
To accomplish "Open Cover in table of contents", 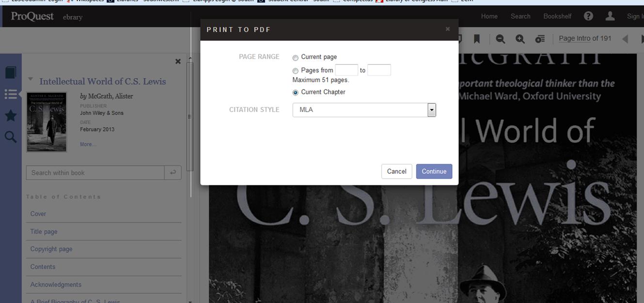I will point(38,213).
